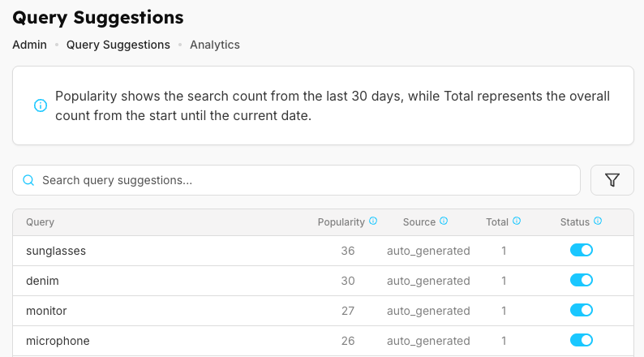This screenshot has height=357, width=644.
Task: Click the filter funnel icon button
Action: point(612,180)
